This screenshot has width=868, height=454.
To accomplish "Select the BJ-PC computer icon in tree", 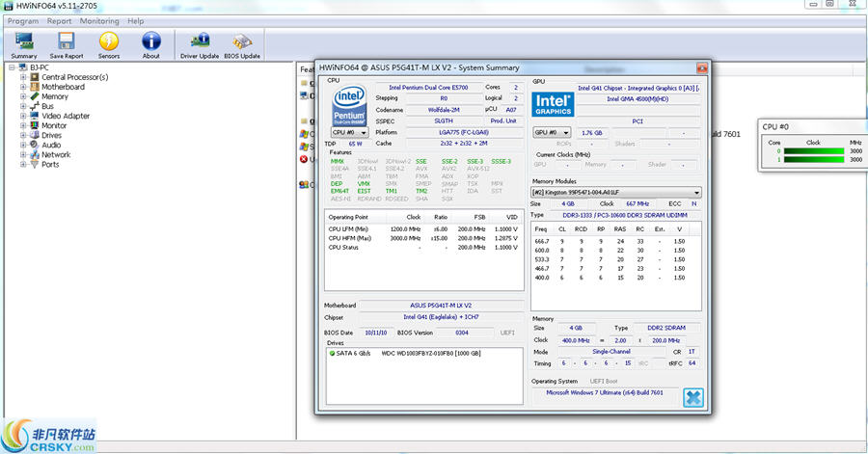I will pyautogui.click(x=23, y=67).
